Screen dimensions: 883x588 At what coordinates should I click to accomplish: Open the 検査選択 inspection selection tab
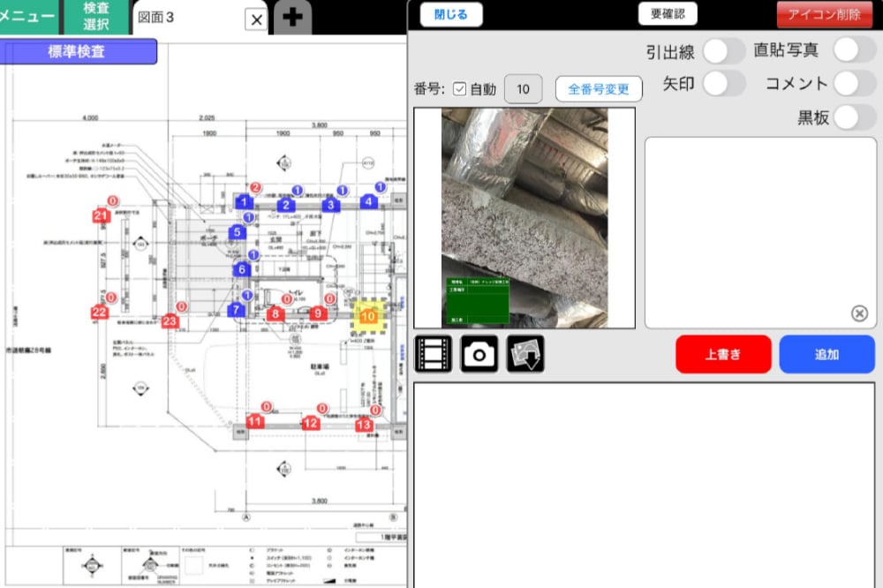[96, 17]
